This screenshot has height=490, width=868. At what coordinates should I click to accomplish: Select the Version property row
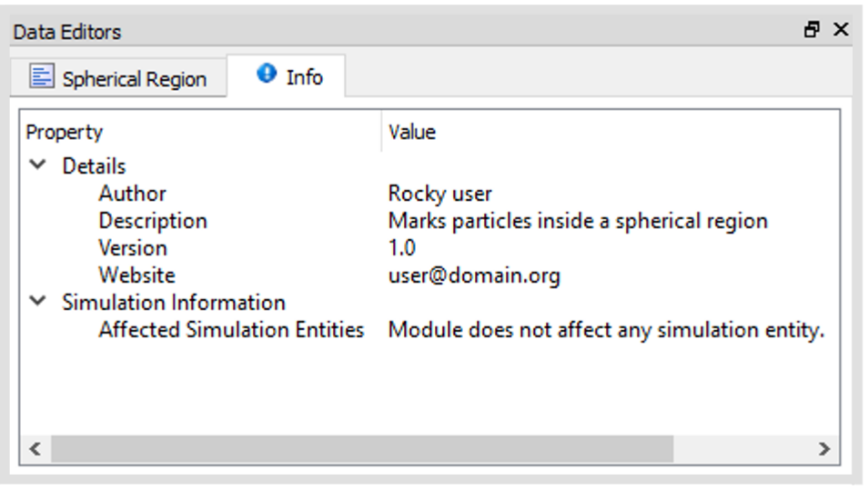click(x=429, y=248)
